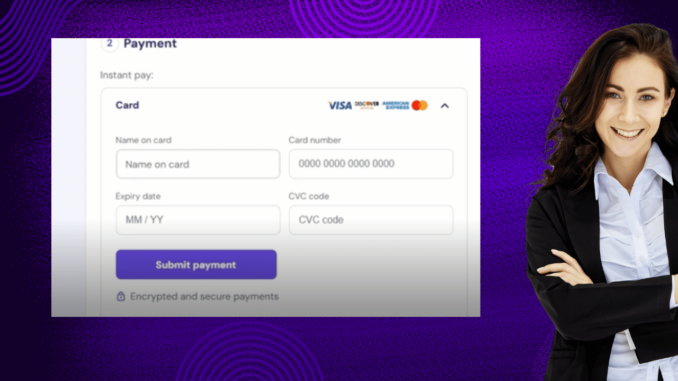Click the Expiry date label text
Image resolution: width=678 pixels, height=381 pixels.
[138, 196]
